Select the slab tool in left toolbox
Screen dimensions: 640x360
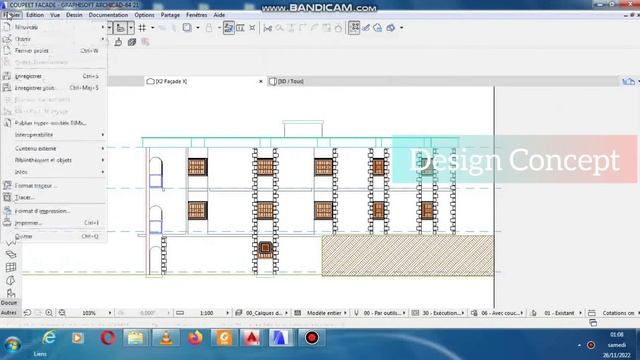[x=11, y=254]
